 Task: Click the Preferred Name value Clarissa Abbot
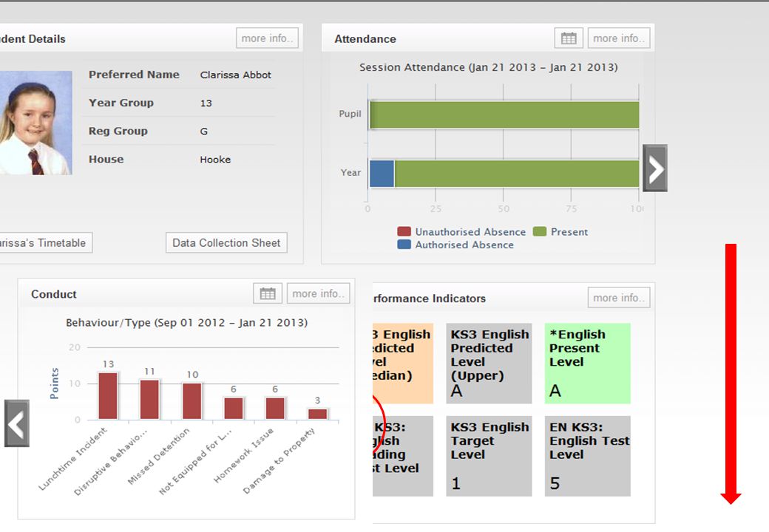(x=235, y=75)
